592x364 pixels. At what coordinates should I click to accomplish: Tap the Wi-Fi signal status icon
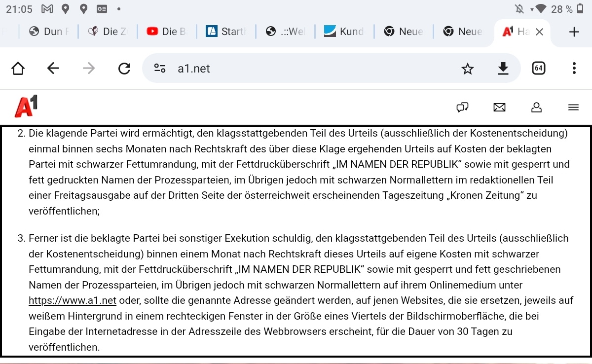point(541,9)
